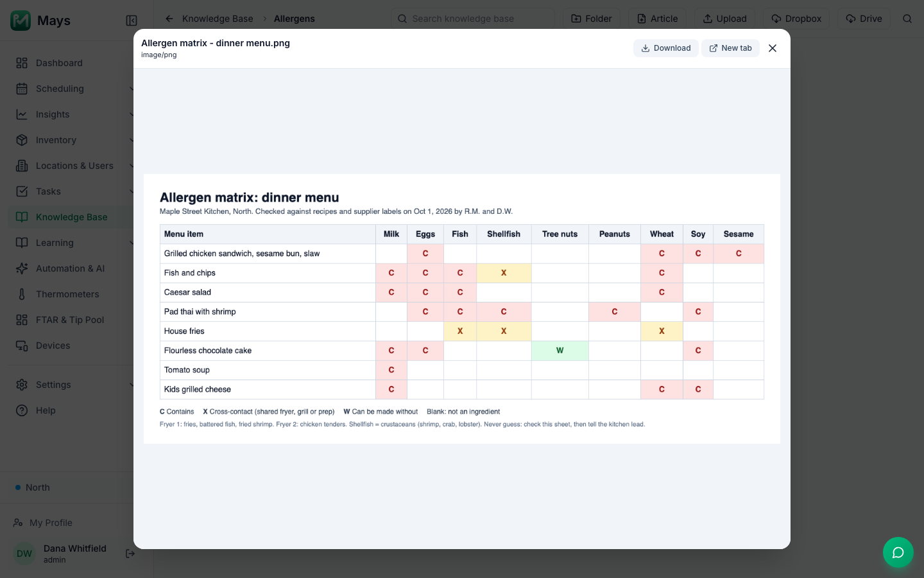924x578 pixels.
Task: Click the Learning book icon
Action: click(22, 243)
